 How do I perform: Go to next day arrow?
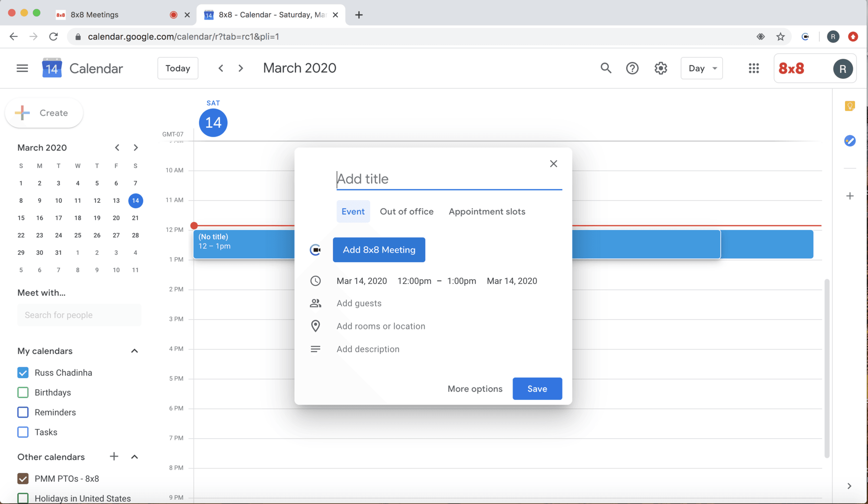[x=241, y=68]
